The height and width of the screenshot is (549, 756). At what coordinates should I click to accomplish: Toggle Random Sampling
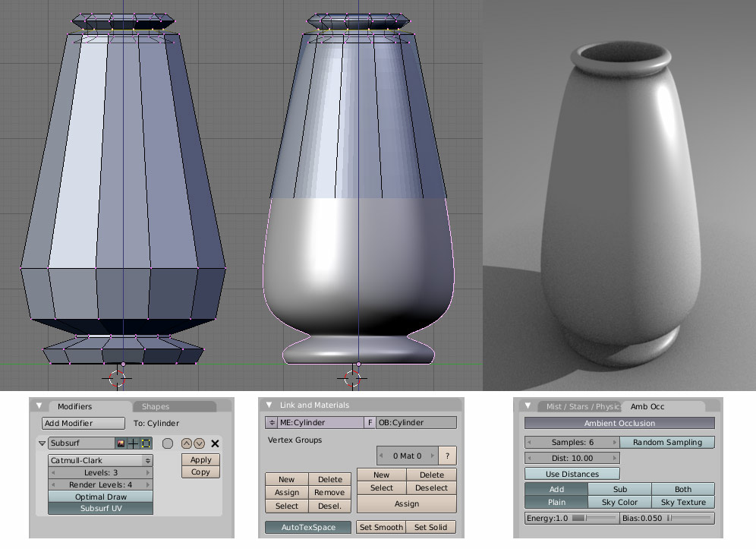(x=667, y=443)
